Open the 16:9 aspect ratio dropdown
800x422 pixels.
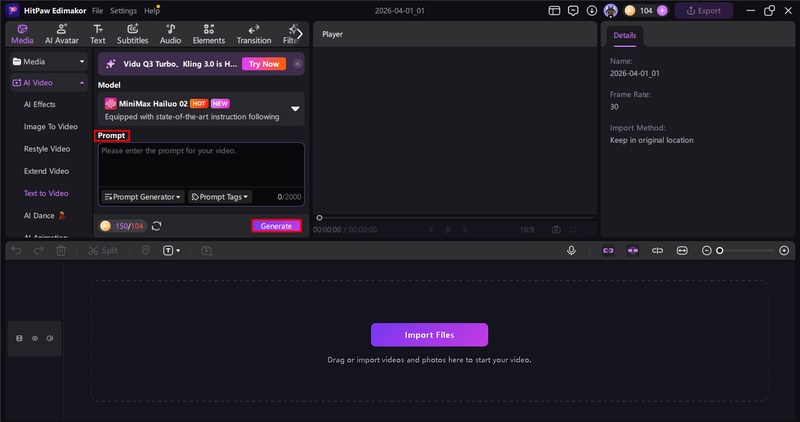[x=531, y=230]
